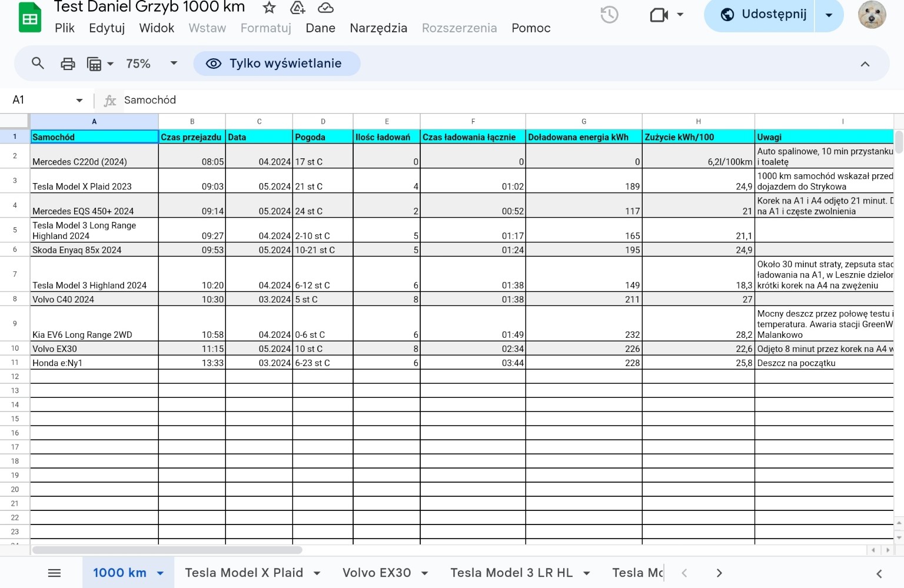This screenshot has height=588, width=904.
Task: Star the document Test Daniel Grzyb
Action: (269, 8)
